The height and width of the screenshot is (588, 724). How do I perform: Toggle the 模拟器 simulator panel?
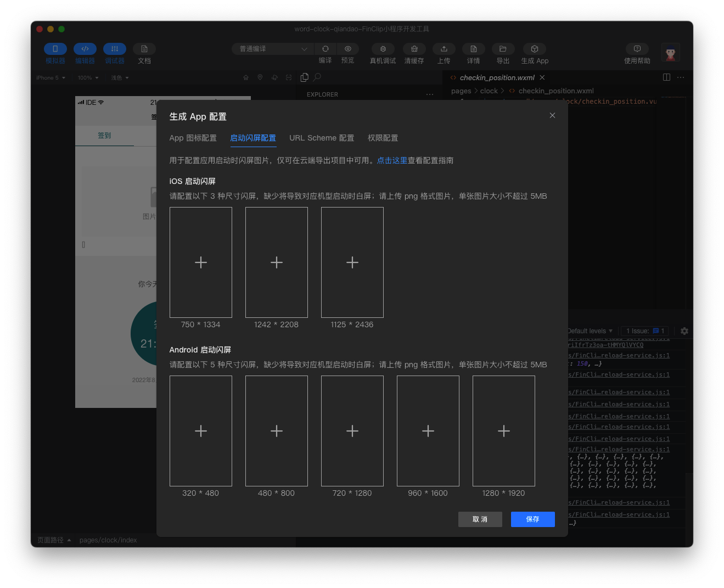coord(55,49)
